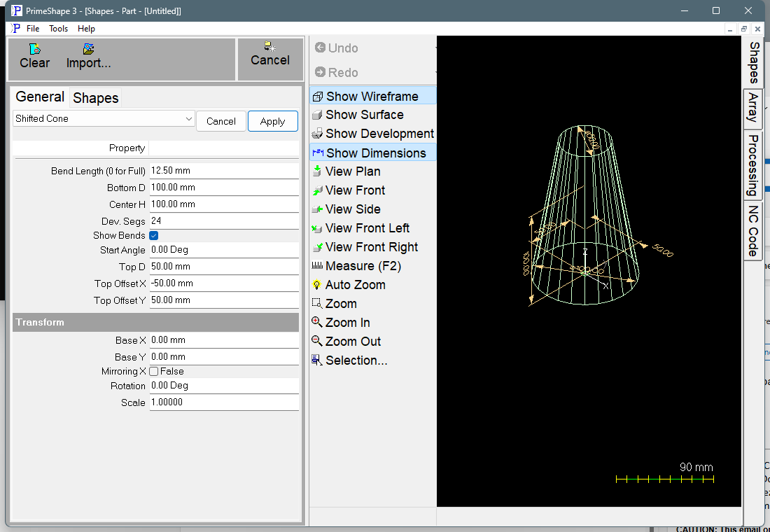Open the Import shape icon
This screenshot has height=532, width=770.
(88, 49)
